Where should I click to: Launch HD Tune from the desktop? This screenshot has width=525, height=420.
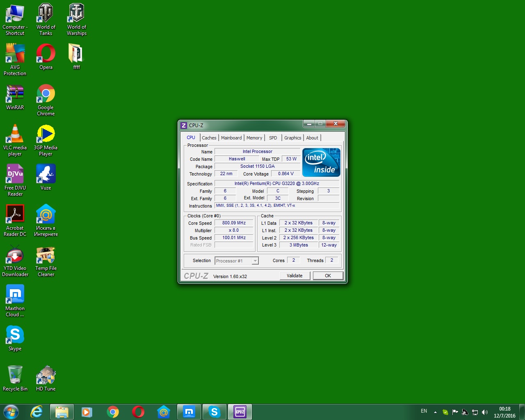click(46, 375)
